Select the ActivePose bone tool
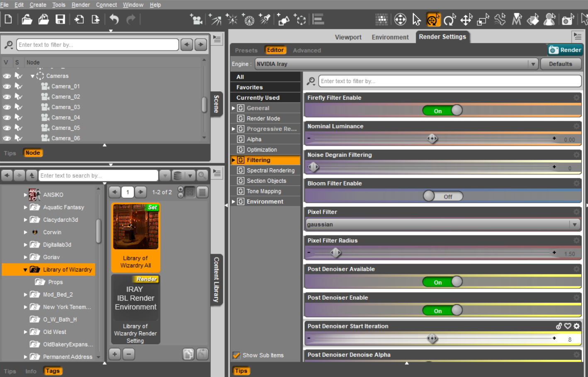The height and width of the screenshot is (377, 588). [500, 19]
